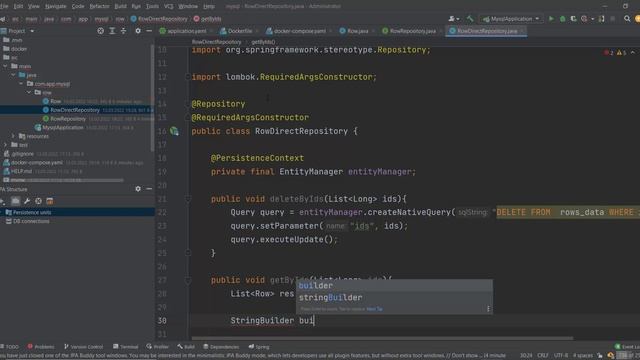Viewport: 640px width, 360px height.
Task: Open the Build menu
Action: click(x=120, y=6)
